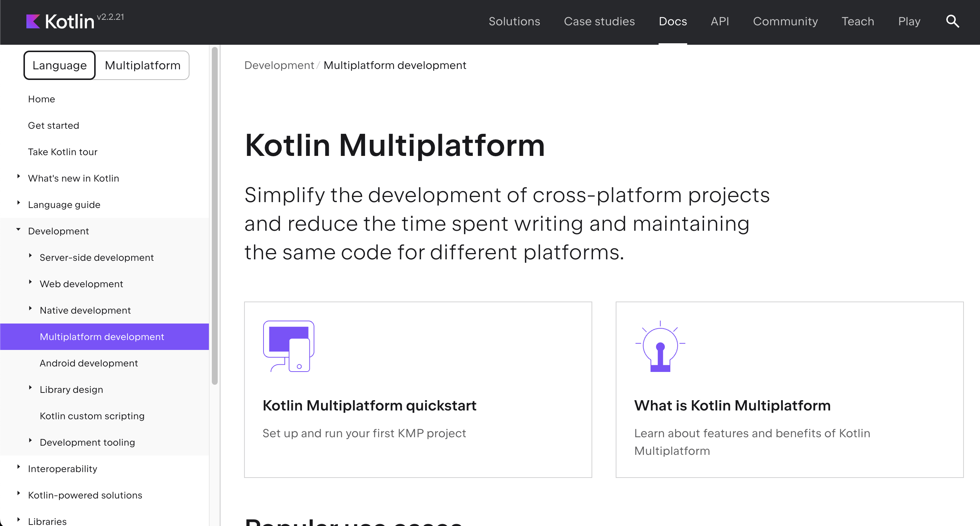Click 'Multiplatform development' breadcrumb text
The height and width of the screenshot is (526, 980).
tap(394, 65)
